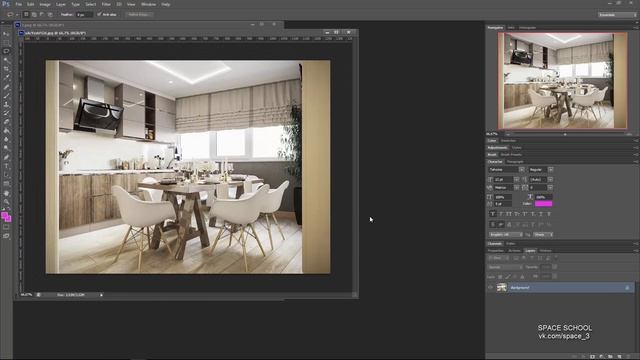Screen dimensions: 640x360
Task: Toggle Faux Italic in Character panel
Action: click(501, 213)
